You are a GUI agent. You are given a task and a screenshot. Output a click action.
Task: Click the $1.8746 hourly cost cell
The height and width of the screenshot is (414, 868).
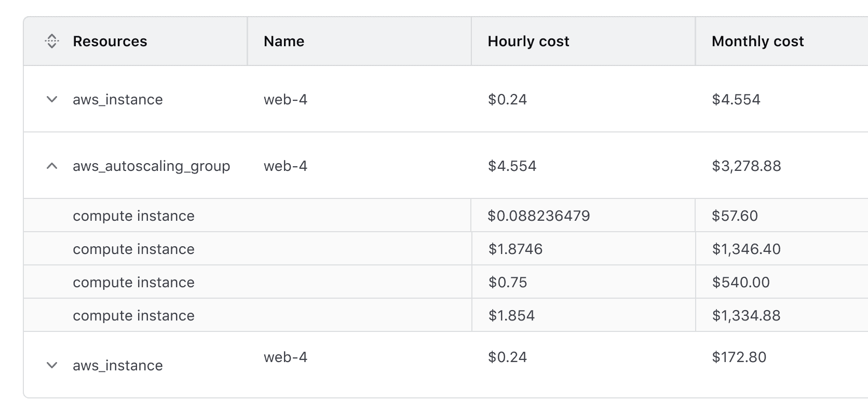[x=515, y=249]
